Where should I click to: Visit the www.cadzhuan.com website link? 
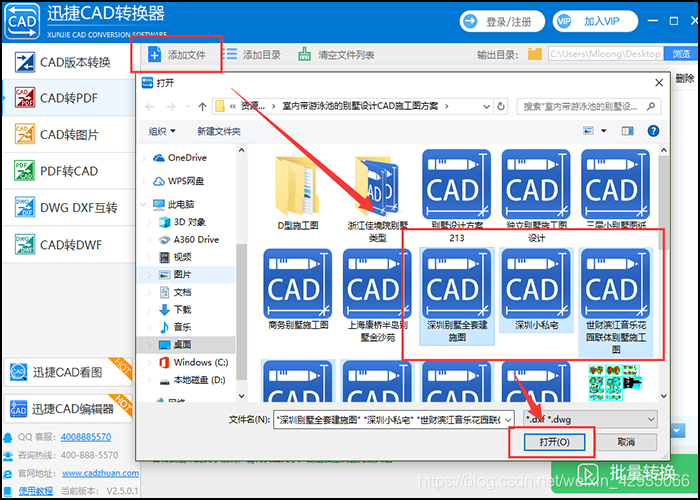tap(100, 473)
